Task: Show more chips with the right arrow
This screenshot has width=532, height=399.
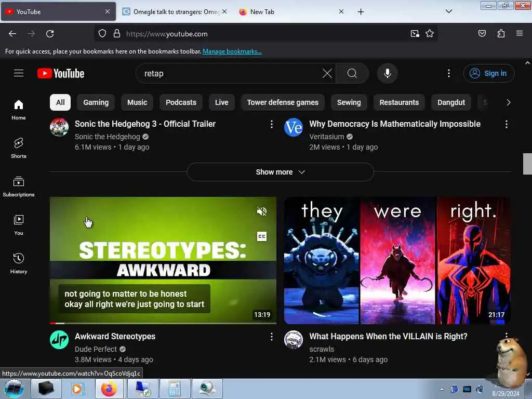Action: pos(508,102)
